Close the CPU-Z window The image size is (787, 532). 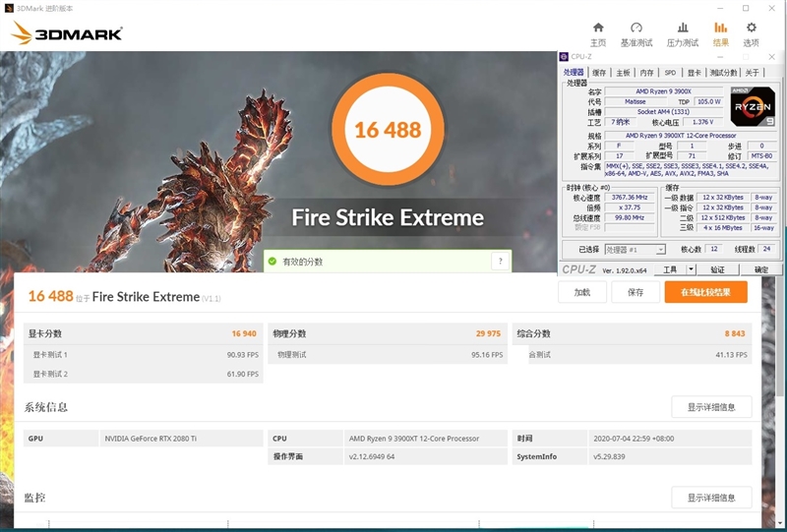click(x=772, y=57)
